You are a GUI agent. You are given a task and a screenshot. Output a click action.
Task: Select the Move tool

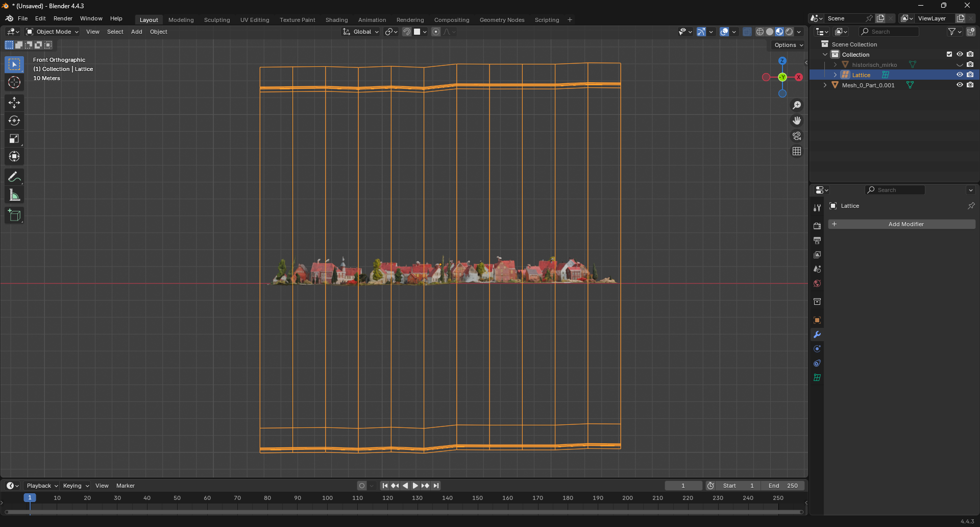pyautogui.click(x=14, y=103)
